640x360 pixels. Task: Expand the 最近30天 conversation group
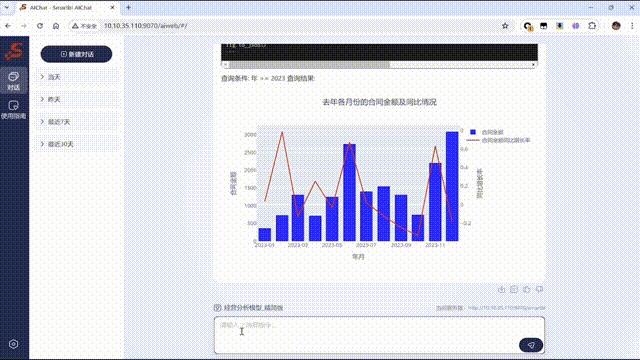click(77, 144)
